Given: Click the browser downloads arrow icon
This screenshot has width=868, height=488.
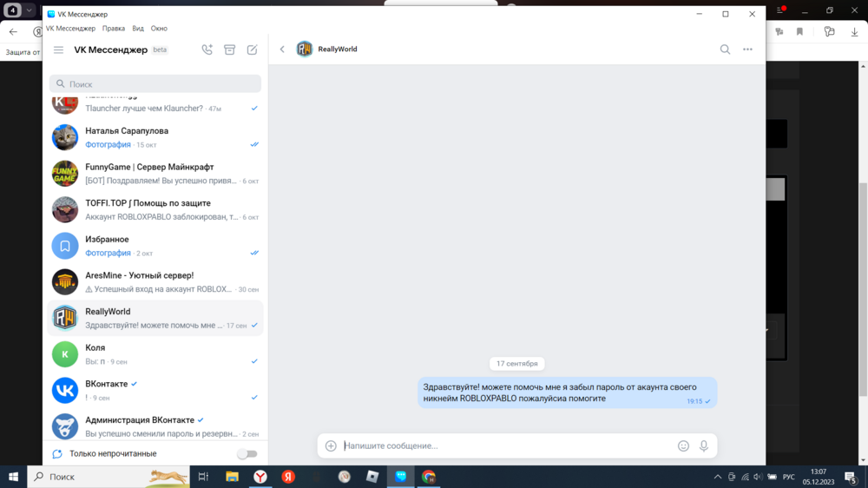Looking at the screenshot, I should 854,32.
